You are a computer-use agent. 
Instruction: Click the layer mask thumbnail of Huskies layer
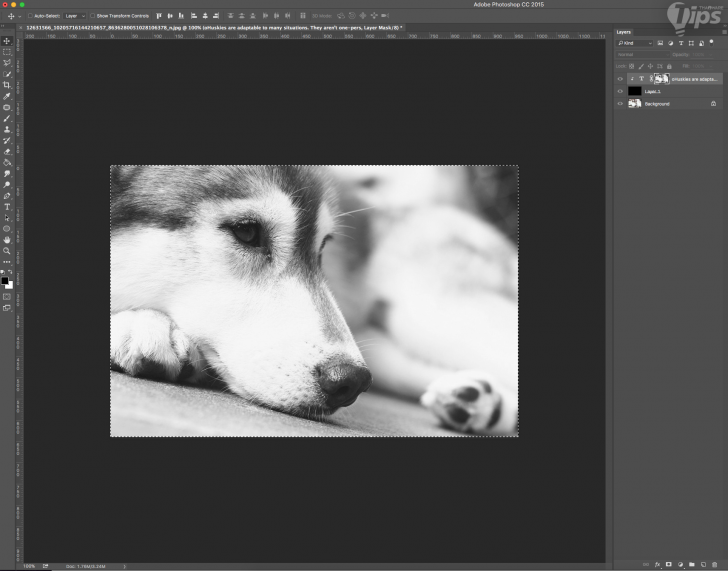pyautogui.click(x=662, y=79)
